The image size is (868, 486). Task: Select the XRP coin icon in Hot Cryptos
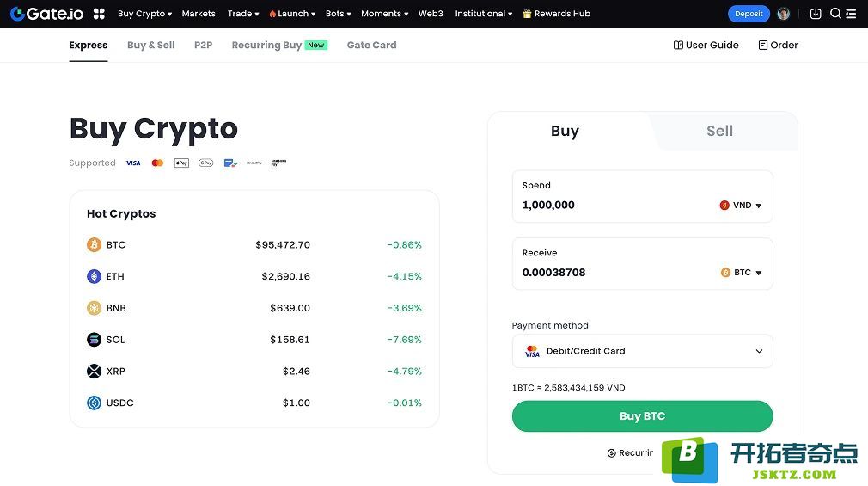tap(95, 371)
